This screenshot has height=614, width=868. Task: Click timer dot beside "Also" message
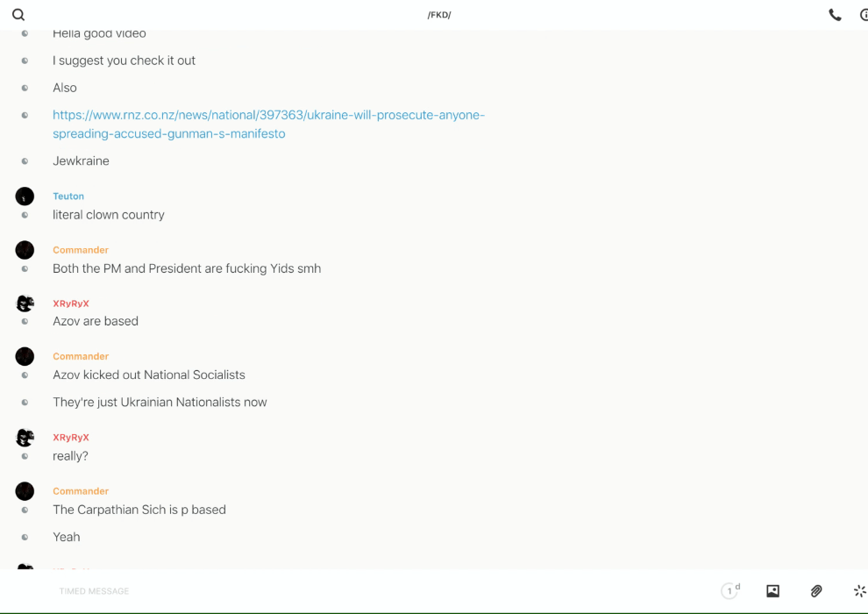click(25, 88)
